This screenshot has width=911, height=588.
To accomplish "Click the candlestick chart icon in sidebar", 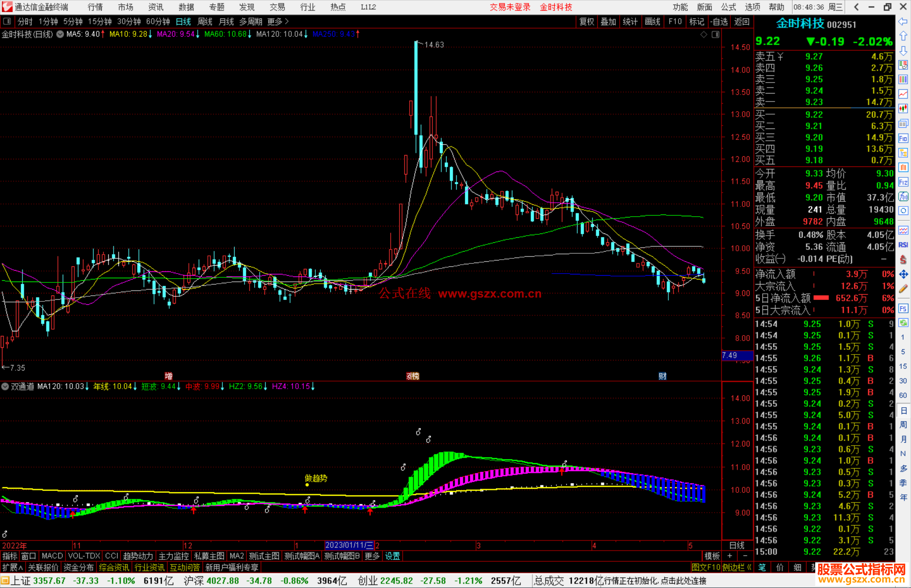I will click(x=903, y=109).
